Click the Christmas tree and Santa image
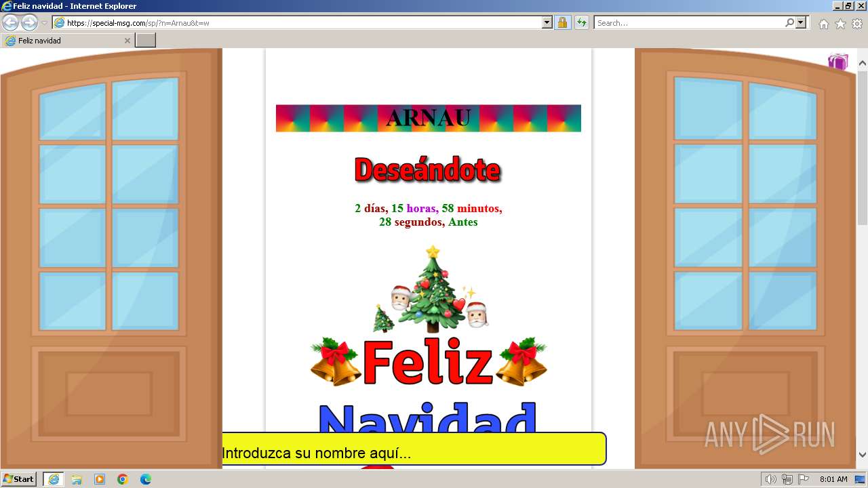This screenshot has height=488, width=868. click(431, 289)
